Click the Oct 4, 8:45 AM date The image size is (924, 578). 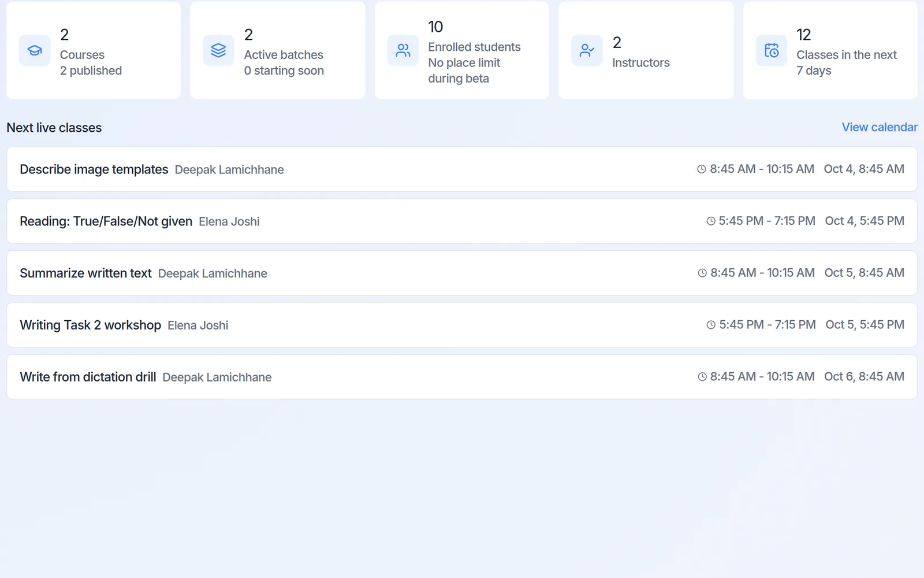(864, 169)
